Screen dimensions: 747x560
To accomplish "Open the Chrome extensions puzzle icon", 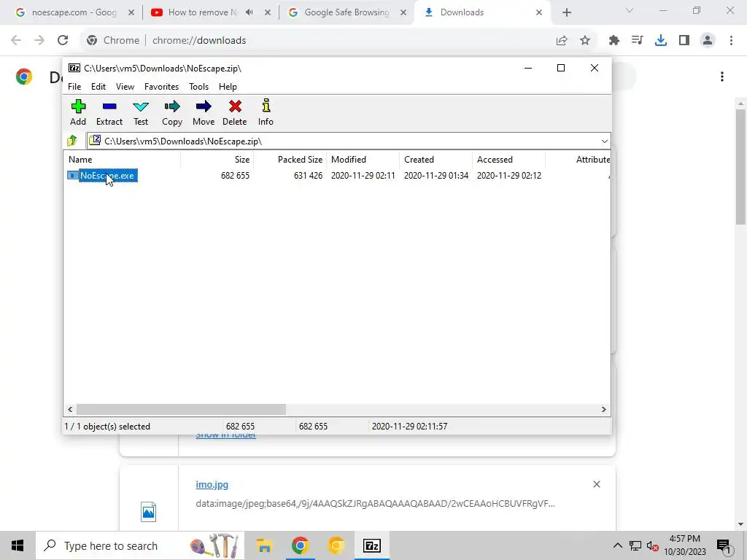I will (x=614, y=41).
